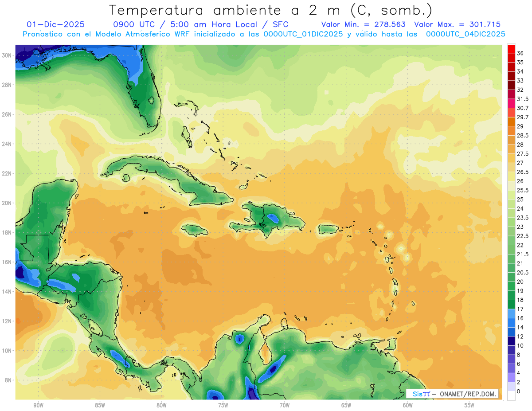Pick the white swatch below the 0 label
Viewport: 532px width, 411px height.
[x=511, y=395]
